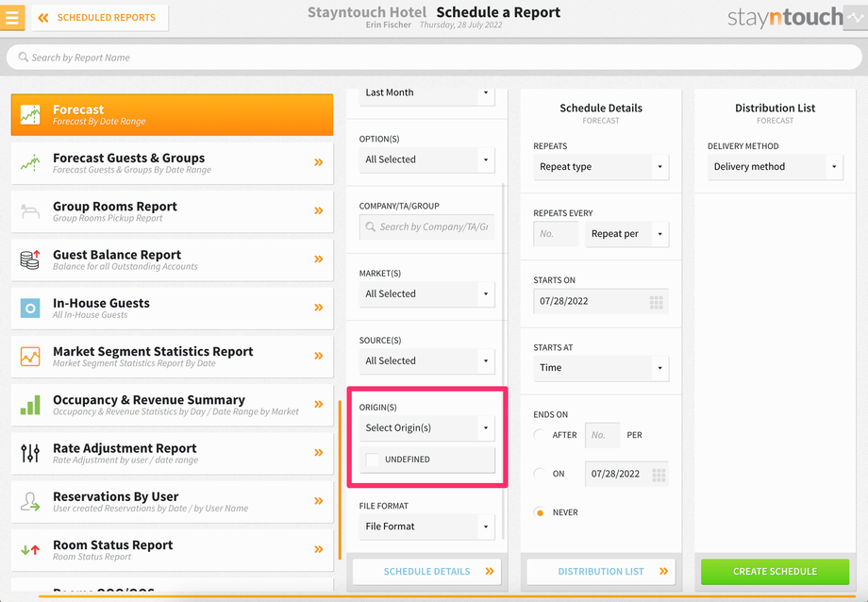Open the Select Origin(s) dropdown
This screenshot has height=602, width=868.
tap(426, 428)
